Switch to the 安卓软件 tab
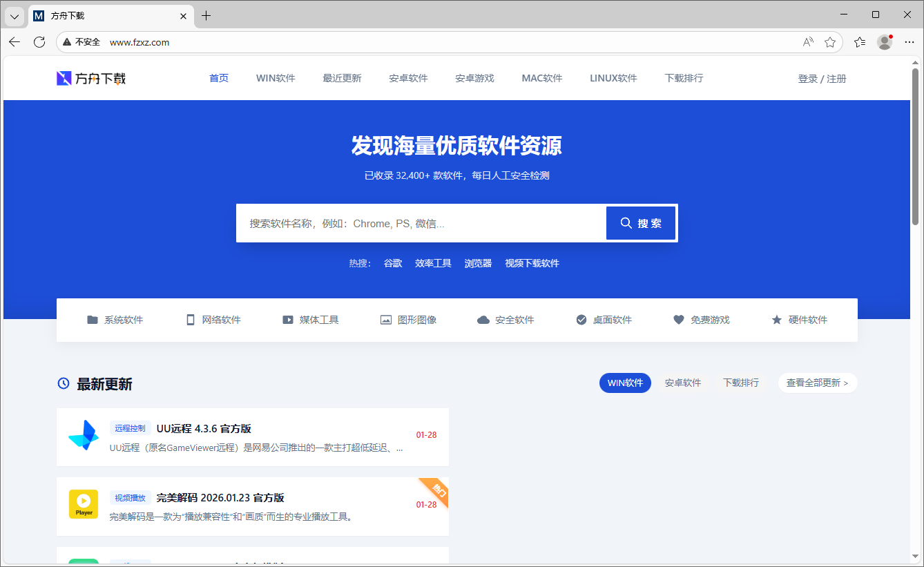 point(683,383)
